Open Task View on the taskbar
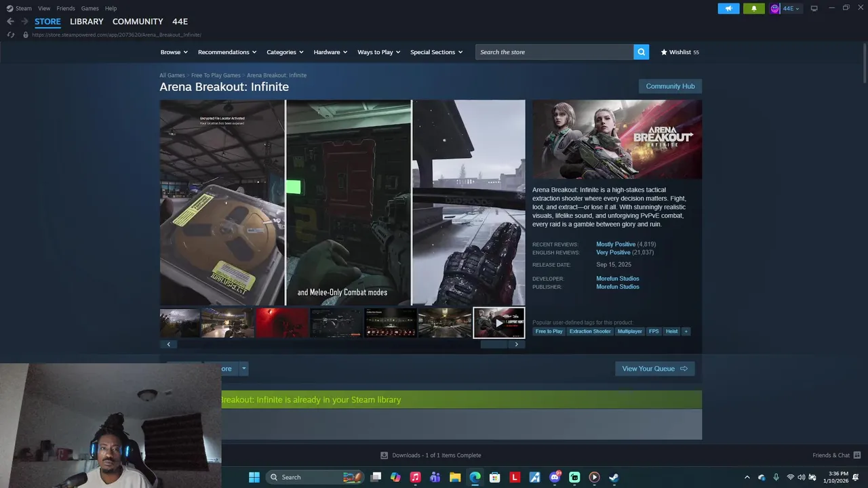 [x=376, y=477]
